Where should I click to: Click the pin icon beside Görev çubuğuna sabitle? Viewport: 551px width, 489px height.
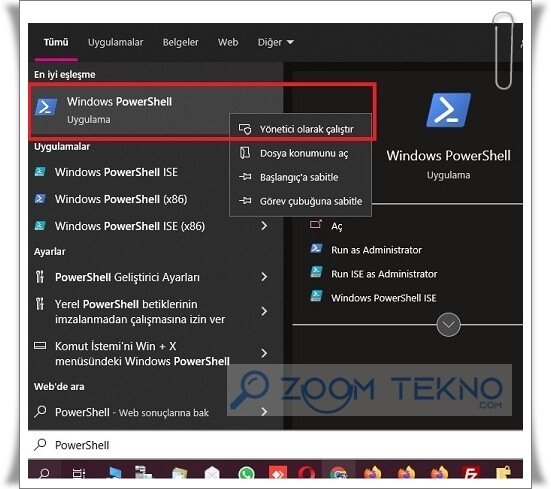tap(245, 201)
